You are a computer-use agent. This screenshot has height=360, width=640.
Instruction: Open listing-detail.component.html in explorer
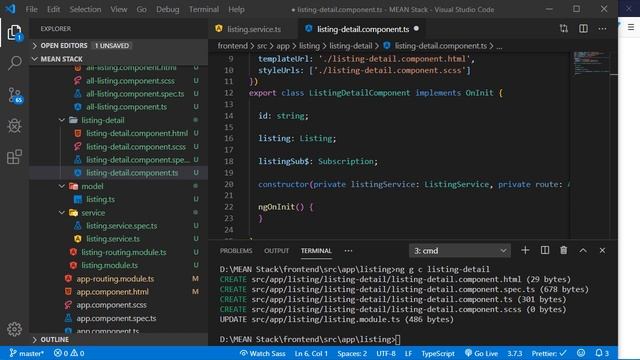click(137, 133)
